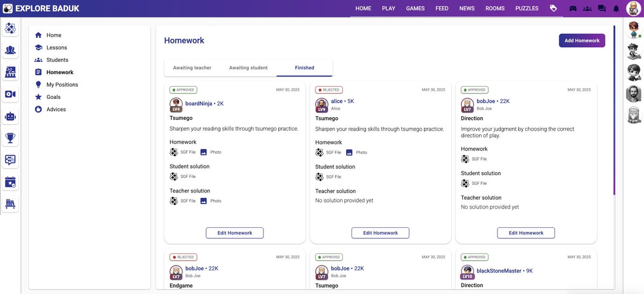Open boardNinja's profile name link
644x294 pixels.
[199, 103]
